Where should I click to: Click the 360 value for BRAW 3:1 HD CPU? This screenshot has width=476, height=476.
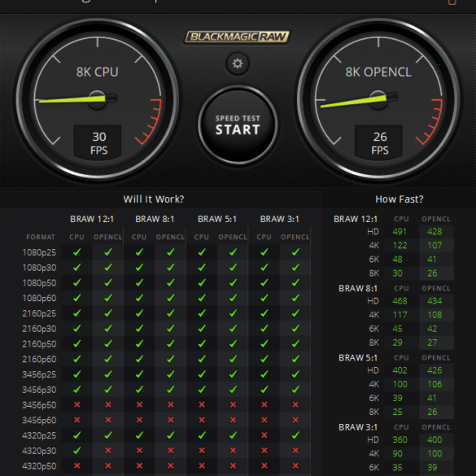400,439
